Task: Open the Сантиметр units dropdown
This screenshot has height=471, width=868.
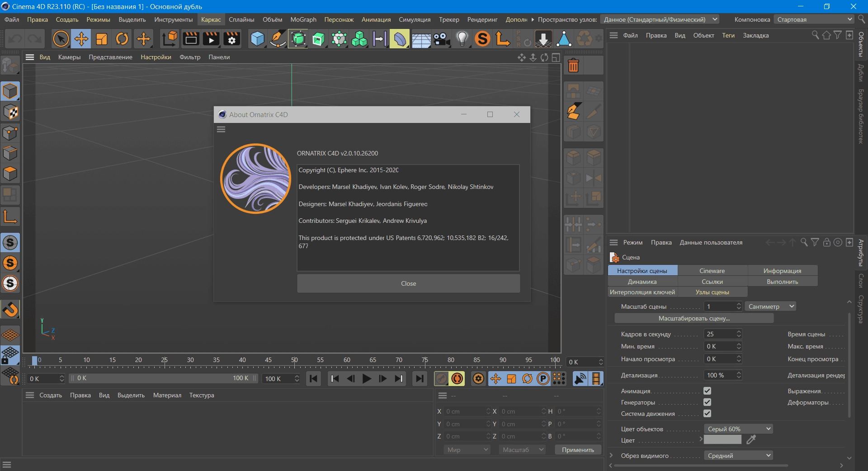Action: 770,306
